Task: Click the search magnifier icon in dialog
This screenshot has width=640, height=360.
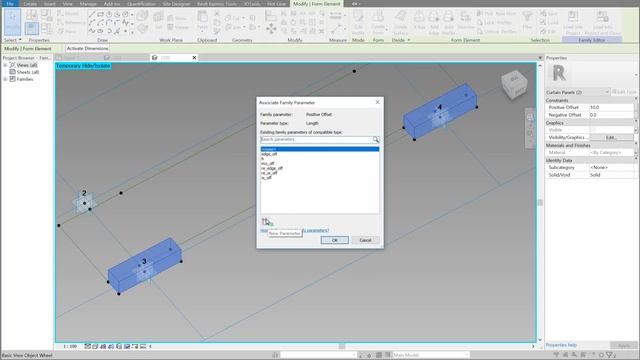Action: coord(376,140)
